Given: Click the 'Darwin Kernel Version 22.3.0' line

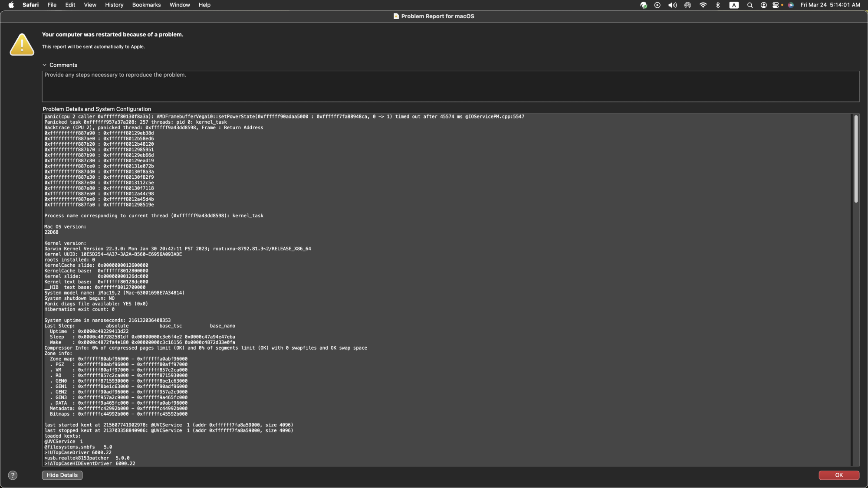Looking at the screenshot, I should [178, 249].
